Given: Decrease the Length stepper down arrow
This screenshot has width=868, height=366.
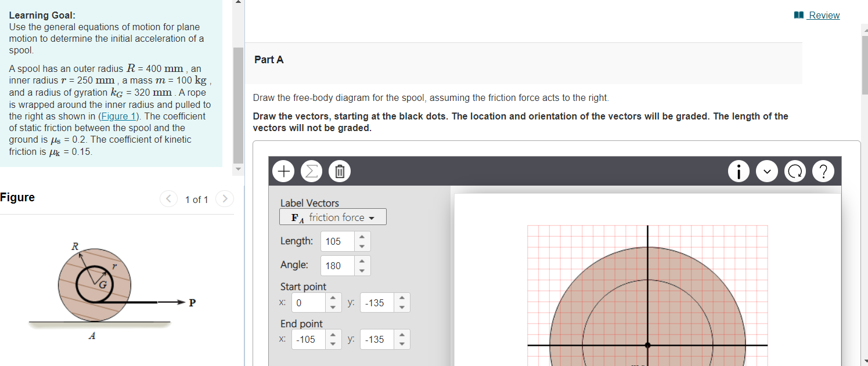Looking at the screenshot, I should pyautogui.click(x=363, y=245).
